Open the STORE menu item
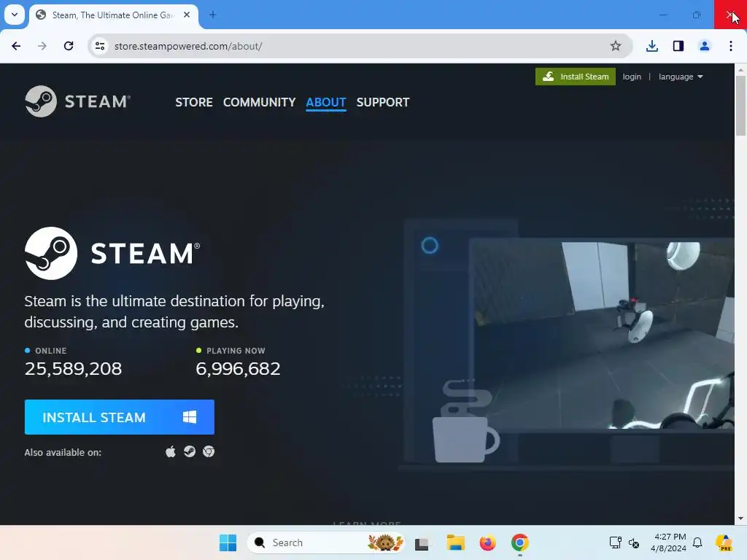The height and width of the screenshot is (560, 747). (194, 102)
